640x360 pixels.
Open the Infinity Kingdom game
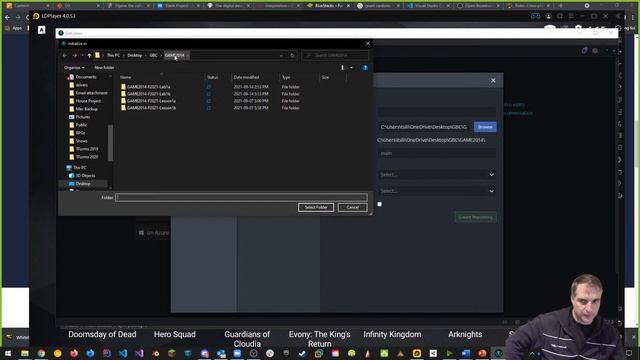point(392,334)
